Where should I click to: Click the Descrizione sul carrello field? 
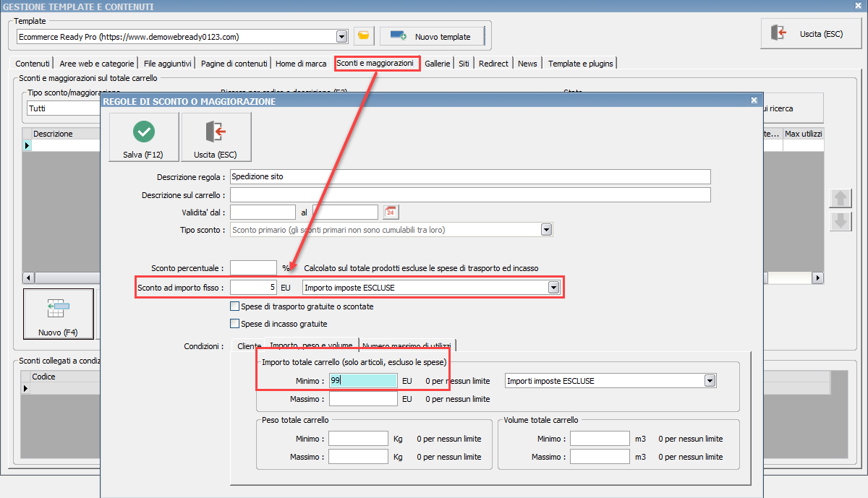pos(470,195)
